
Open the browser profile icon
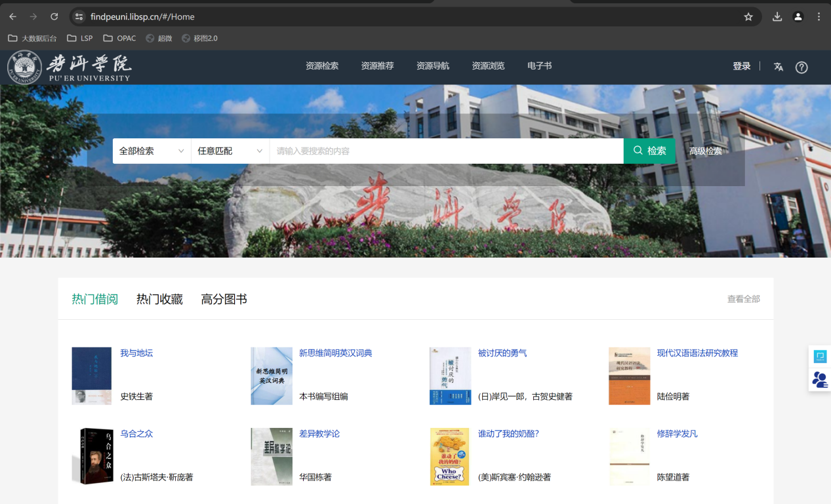coord(798,16)
